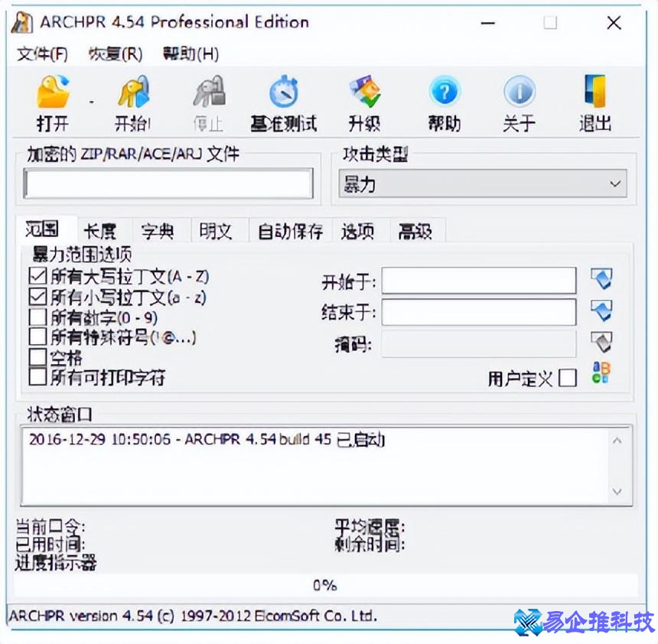The width and height of the screenshot is (658, 644).
Task: Start the attack with the 开始 icon
Action: pos(132,93)
